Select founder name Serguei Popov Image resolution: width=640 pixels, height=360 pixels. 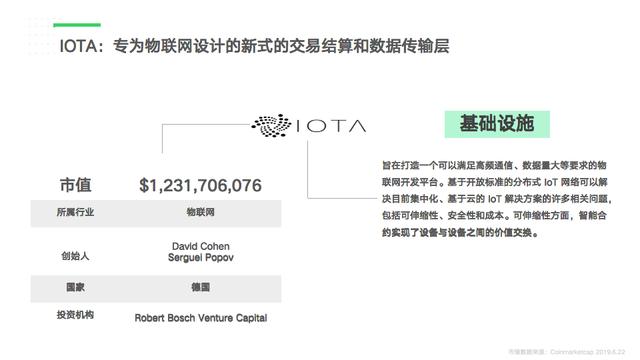point(201,258)
